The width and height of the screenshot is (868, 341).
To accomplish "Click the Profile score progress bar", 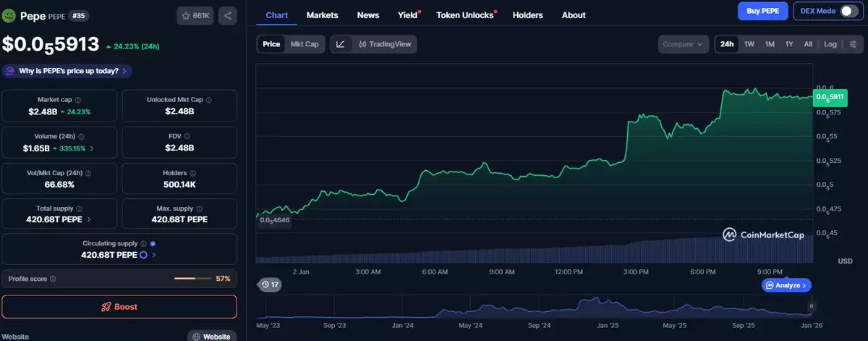I will [193, 279].
